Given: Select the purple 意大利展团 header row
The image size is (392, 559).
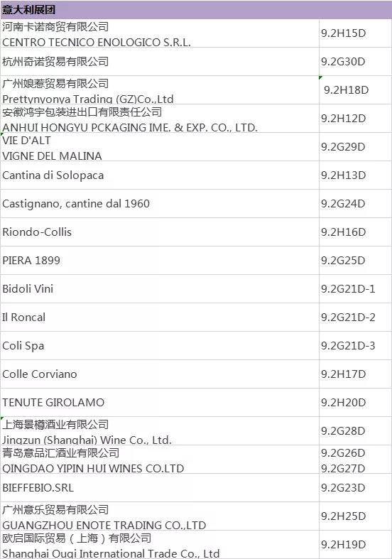Looking at the screenshot, I should click(196, 10).
